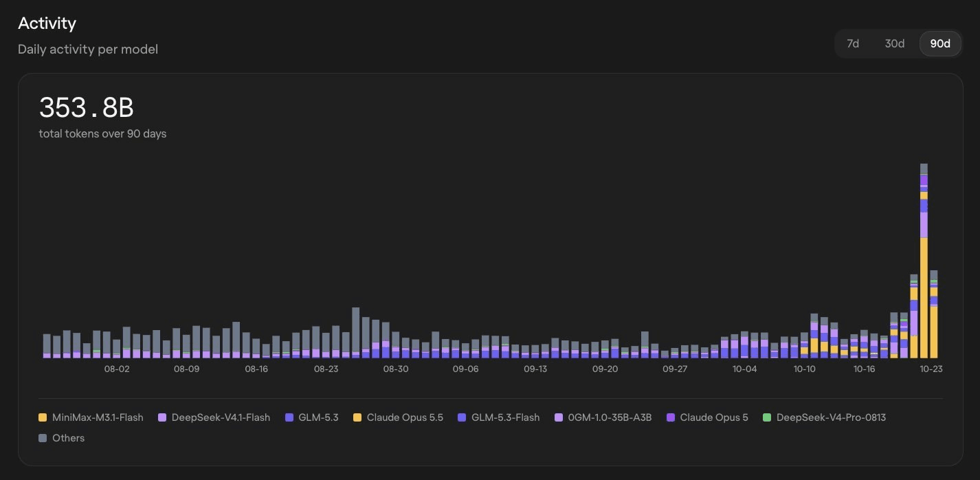The height and width of the screenshot is (480, 980).
Task: Click the 09-13 date axis label
Action: 535,369
